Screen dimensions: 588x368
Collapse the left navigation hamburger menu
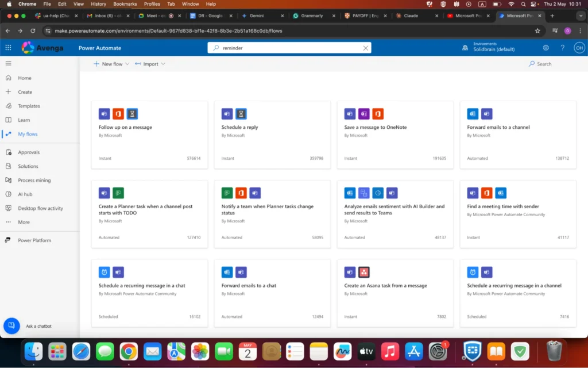[x=8, y=63]
